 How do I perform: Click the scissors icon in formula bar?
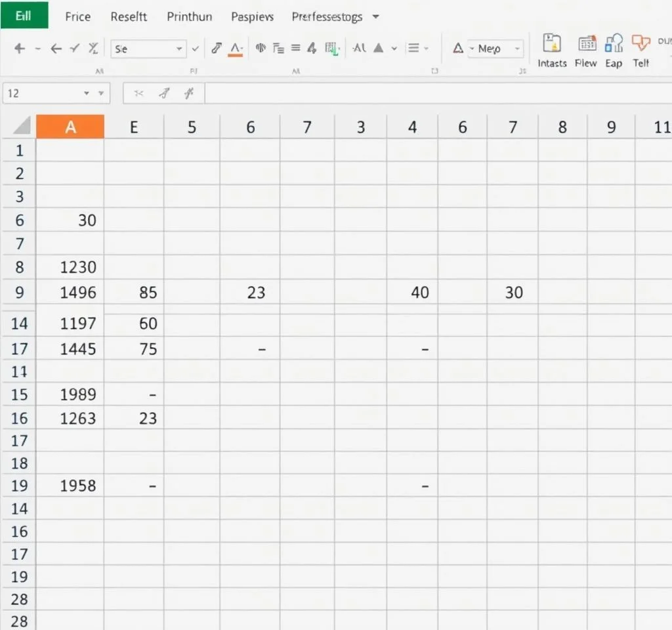(138, 94)
